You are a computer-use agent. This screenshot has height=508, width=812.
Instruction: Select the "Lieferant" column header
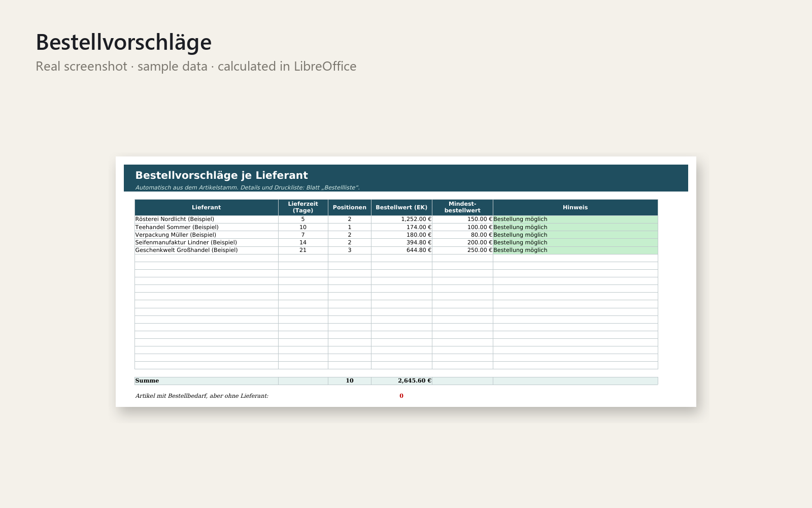pyautogui.click(x=207, y=207)
